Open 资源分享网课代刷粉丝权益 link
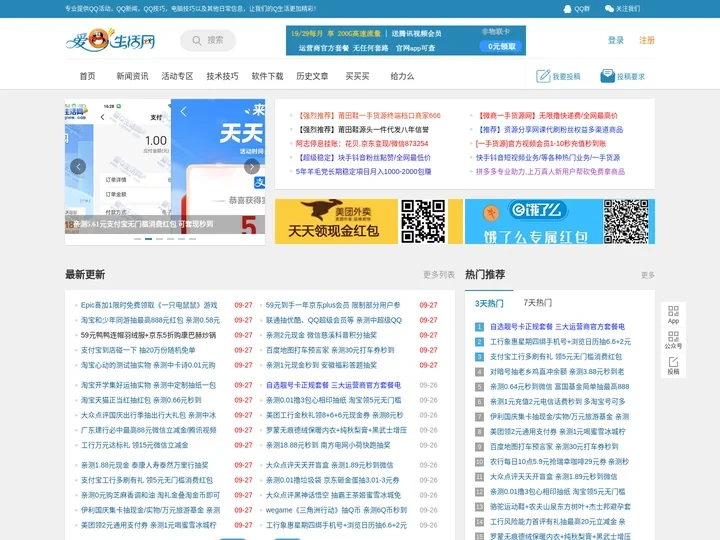This screenshot has width=720, height=540. click(x=550, y=129)
